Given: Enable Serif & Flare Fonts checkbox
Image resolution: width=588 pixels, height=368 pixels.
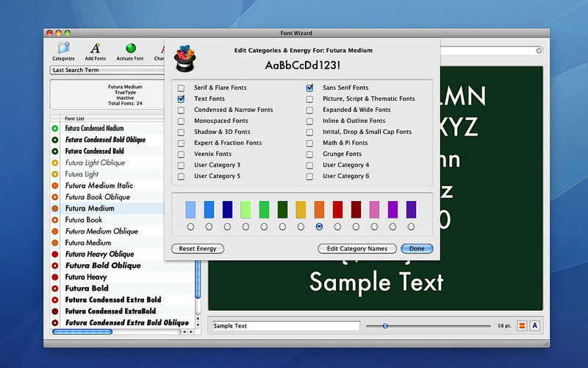Looking at the screenshot, I should (181, 88).
